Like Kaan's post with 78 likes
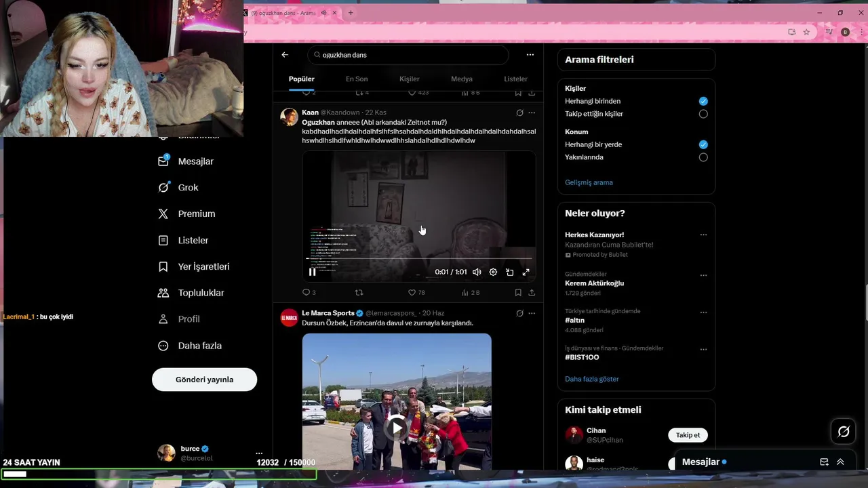Viewport: 868px width, 488px height. point(416,293)
